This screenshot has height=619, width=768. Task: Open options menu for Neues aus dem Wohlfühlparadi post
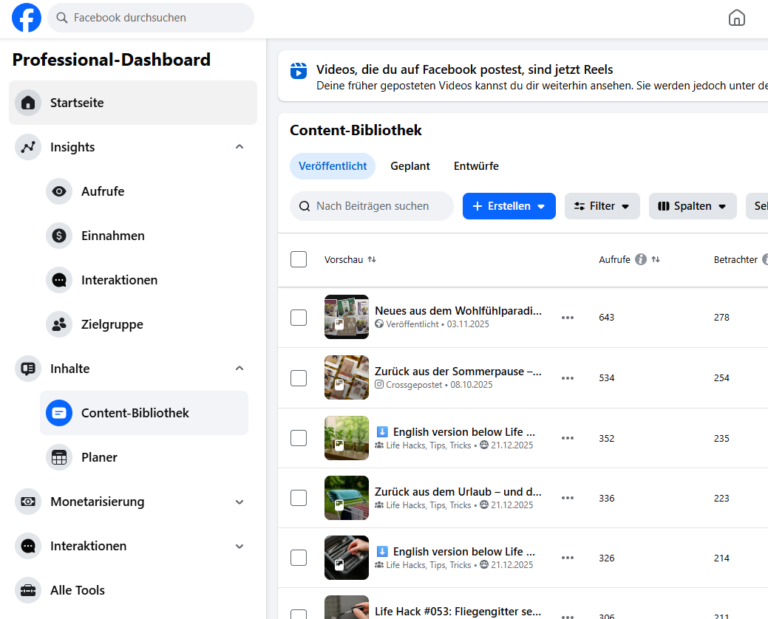[x=568, y=317]
